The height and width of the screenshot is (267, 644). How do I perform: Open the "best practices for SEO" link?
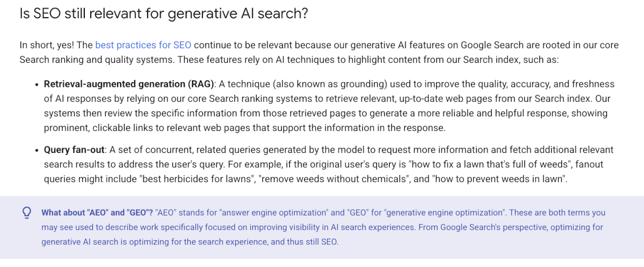(x=143, y=45)
